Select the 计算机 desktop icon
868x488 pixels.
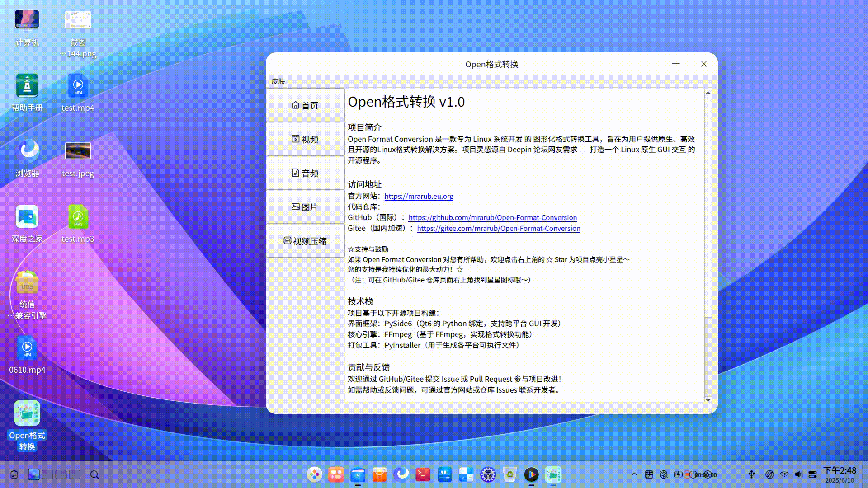pos(27,28)
